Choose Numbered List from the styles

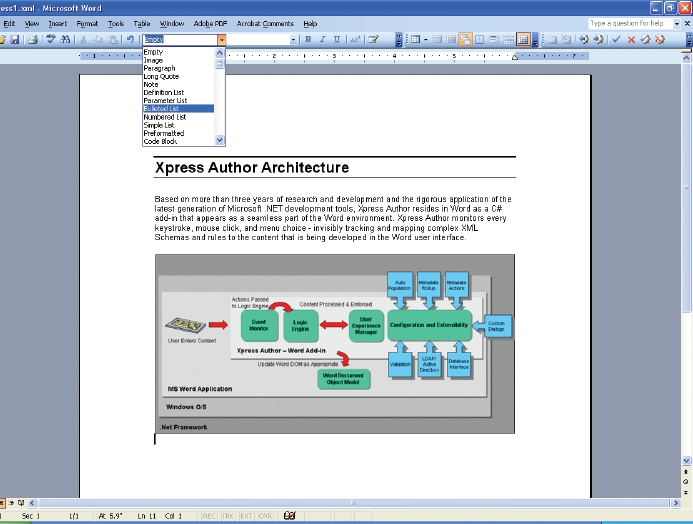click(179, 117)
